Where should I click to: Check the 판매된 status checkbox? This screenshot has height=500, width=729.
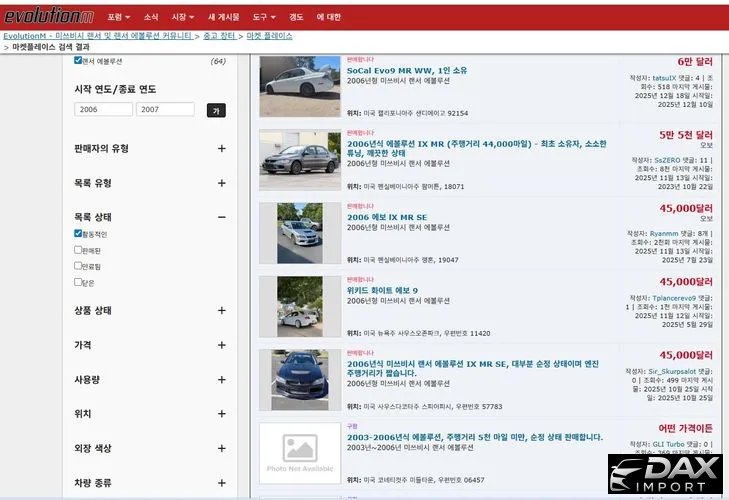79,250
